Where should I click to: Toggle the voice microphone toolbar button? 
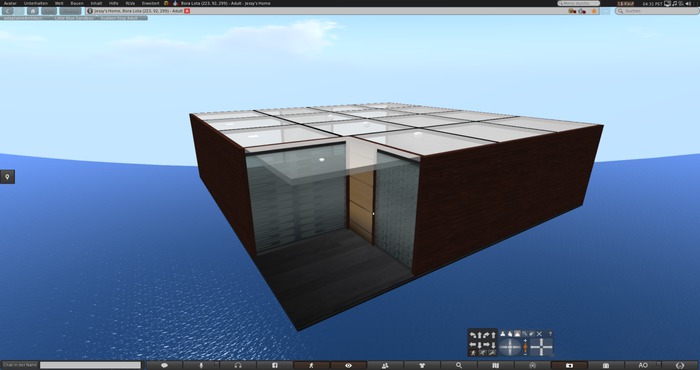coord(201,365)
